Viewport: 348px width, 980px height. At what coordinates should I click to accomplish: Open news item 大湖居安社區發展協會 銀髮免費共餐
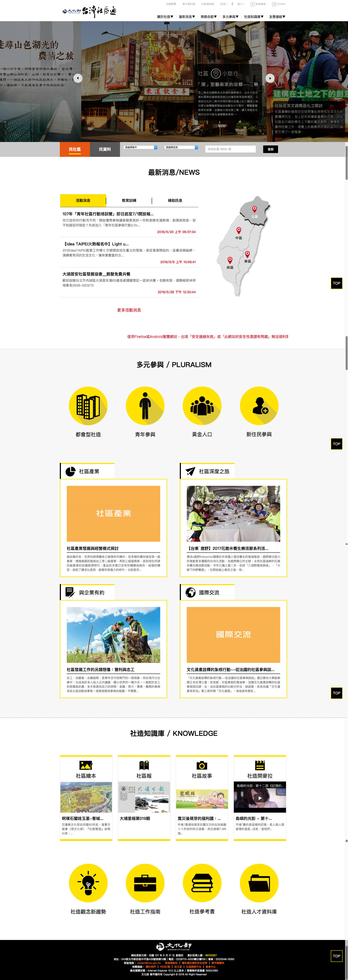[x=96, y=274]
